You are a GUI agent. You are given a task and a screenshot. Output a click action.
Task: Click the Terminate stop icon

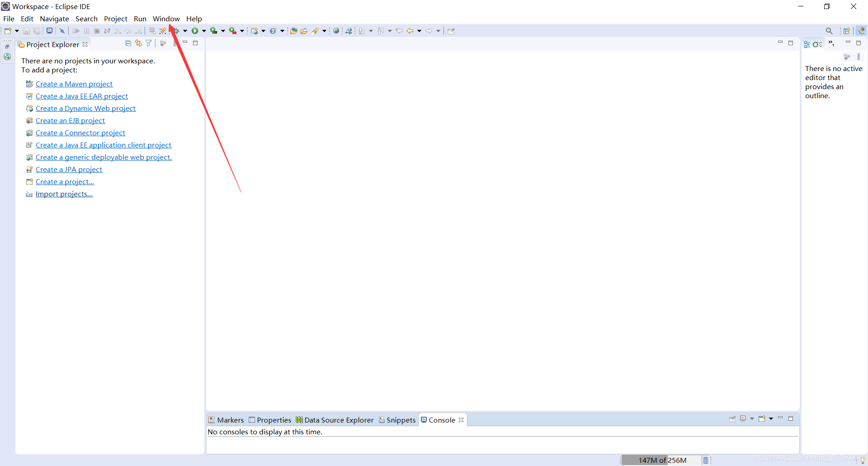(97, 31)
